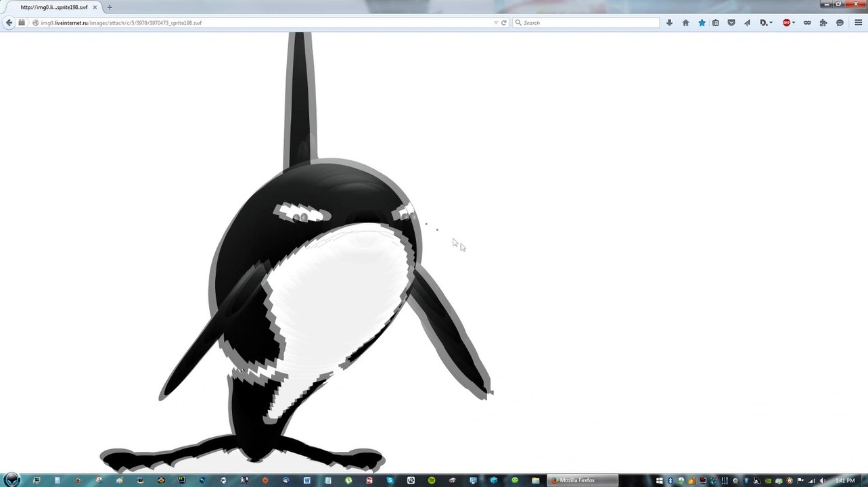This screenshot has height=487, width=868.
Task: Click the red Adblock toolbar icon
Action: click(786, 22)
